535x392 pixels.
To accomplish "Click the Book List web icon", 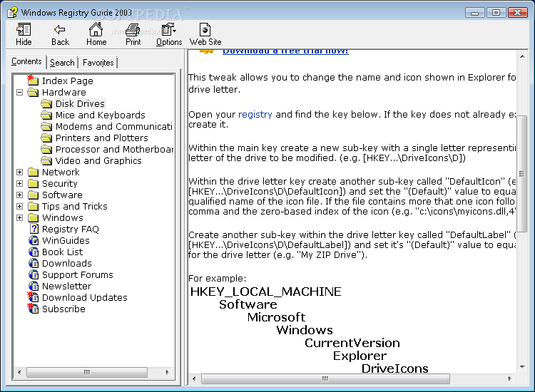I will click(x=34, y=252).
